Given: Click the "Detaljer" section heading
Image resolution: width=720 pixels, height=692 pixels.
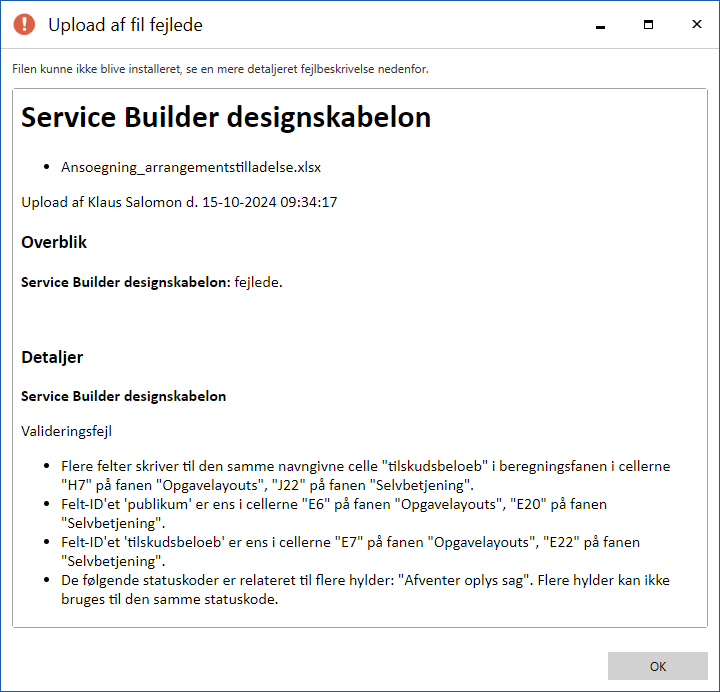Looking at the screenshot, I should click(52, 356).
